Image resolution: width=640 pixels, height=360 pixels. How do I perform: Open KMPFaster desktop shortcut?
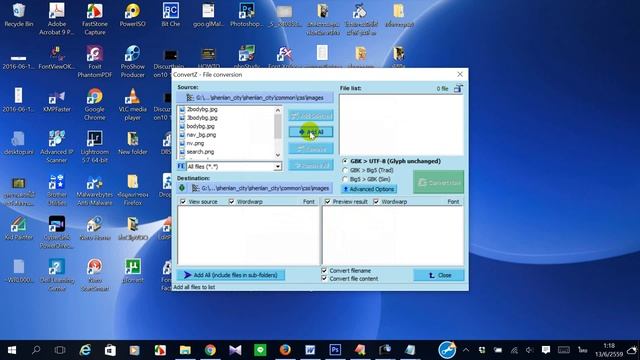56,100
